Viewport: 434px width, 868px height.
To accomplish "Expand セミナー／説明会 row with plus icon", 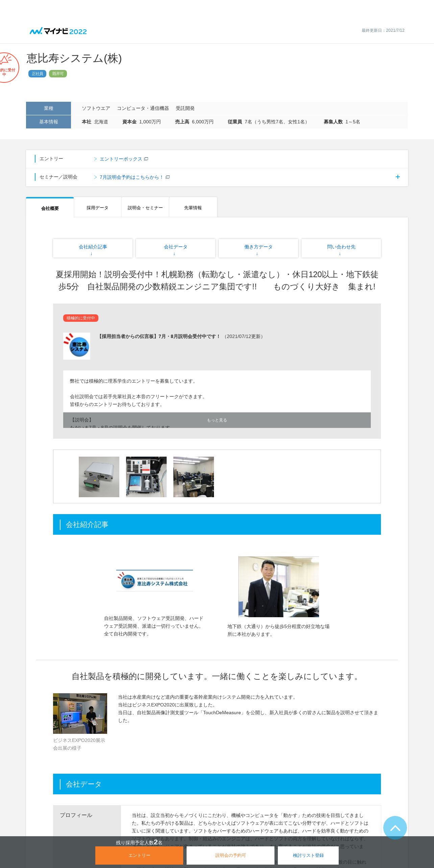I will 398,177.
